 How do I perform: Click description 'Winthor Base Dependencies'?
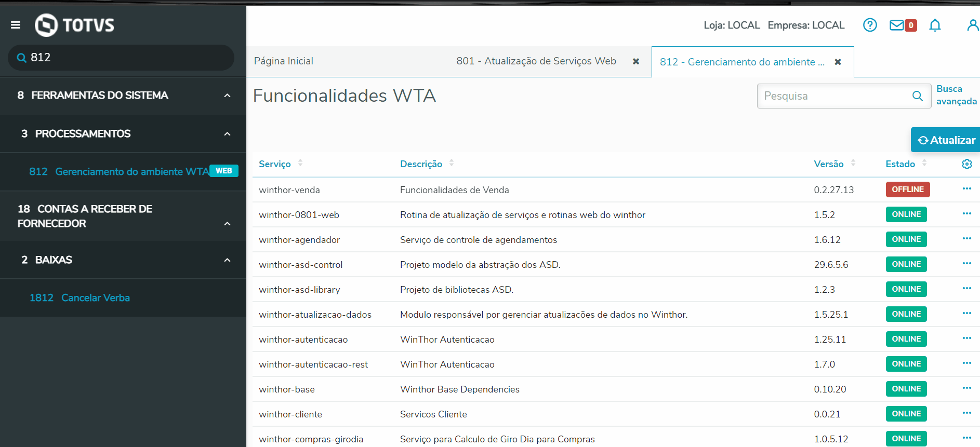[x=460, y=389]
